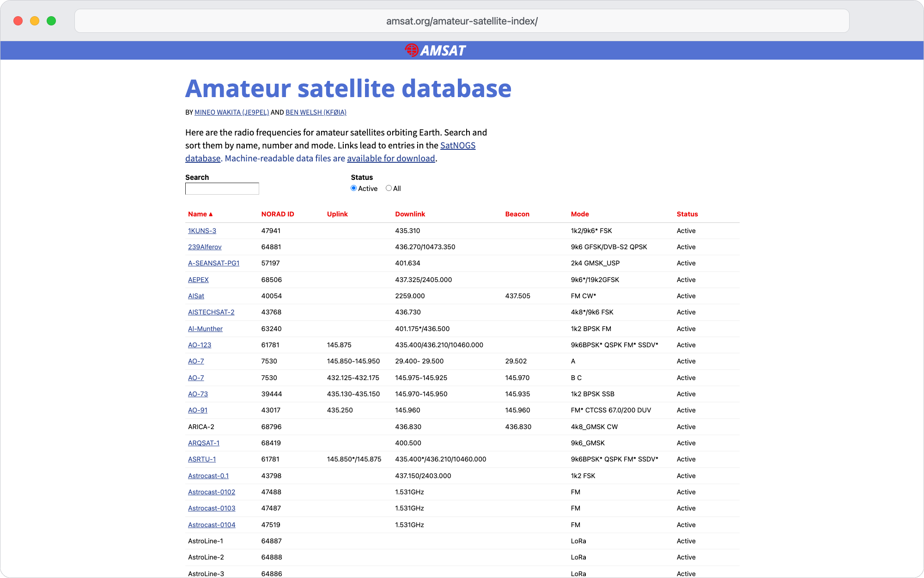Open the AISat satellite link
This screenshot has width=924, height=578.
[196, 296]
